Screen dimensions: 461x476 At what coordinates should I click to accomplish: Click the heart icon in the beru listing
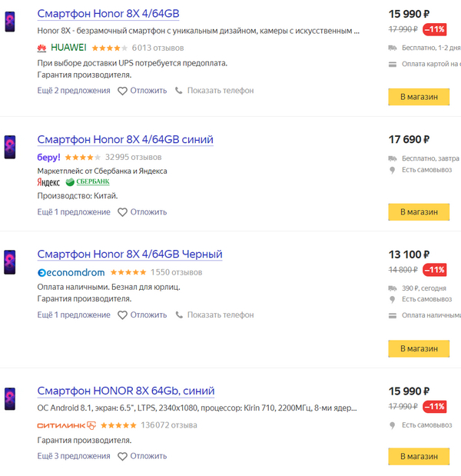[x=122, y=212]
